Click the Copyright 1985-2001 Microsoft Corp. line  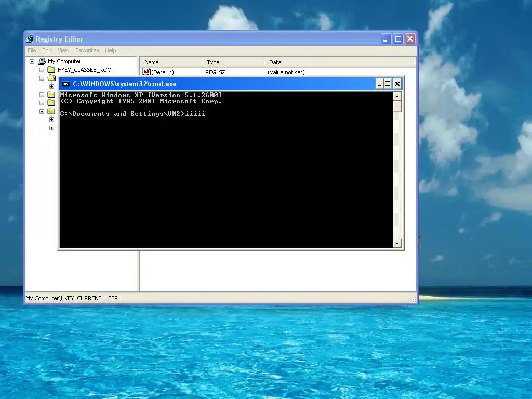141,101
